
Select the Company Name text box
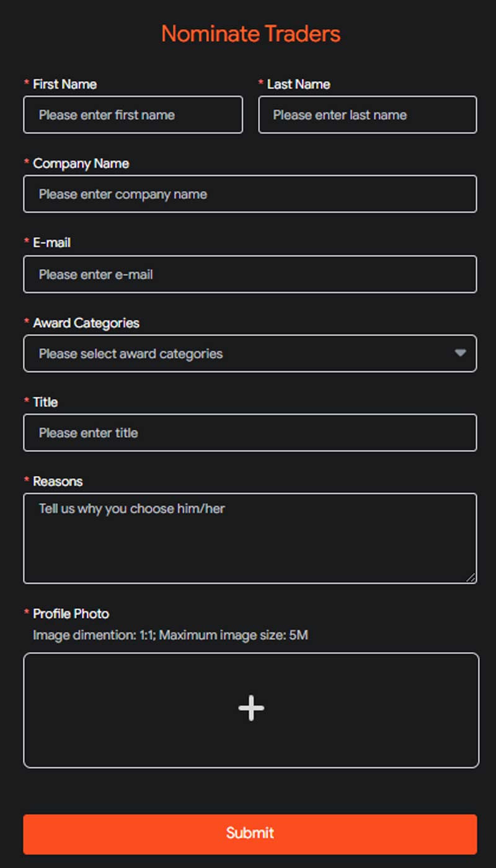(x=250, y=194)
